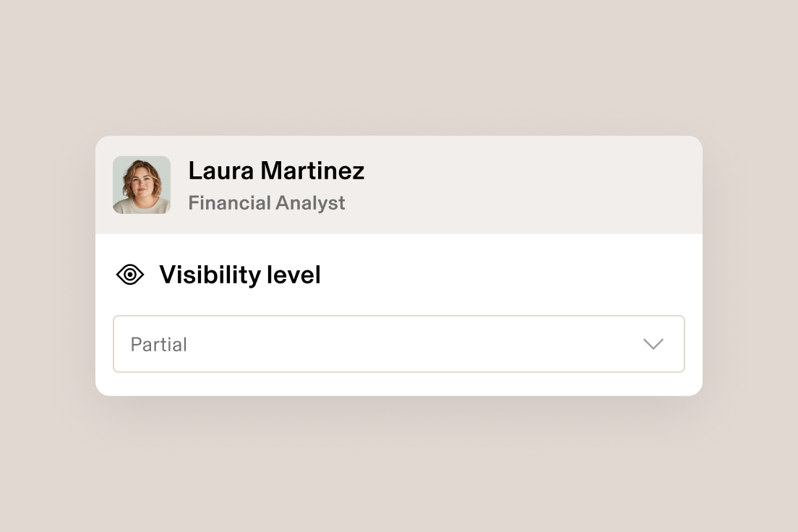Screen dimensions: 798x532
Task: Select the name Laura Martinez
Action: [276, 171]
